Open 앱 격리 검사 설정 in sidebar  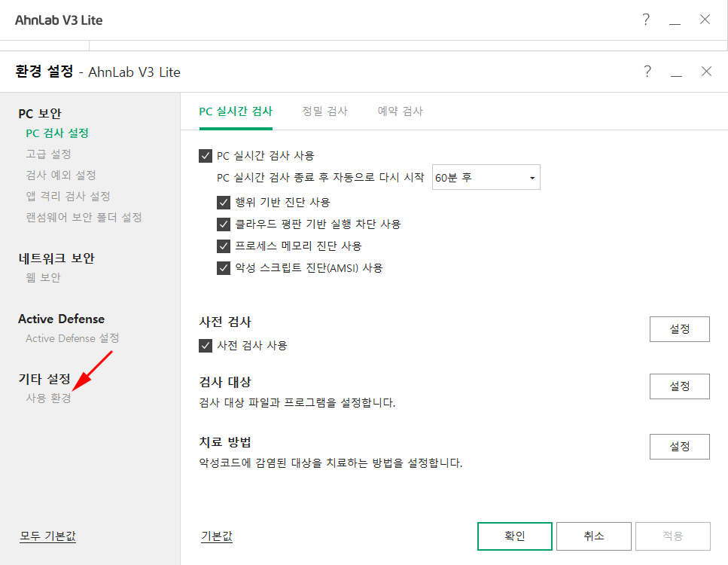pos(69,196)
